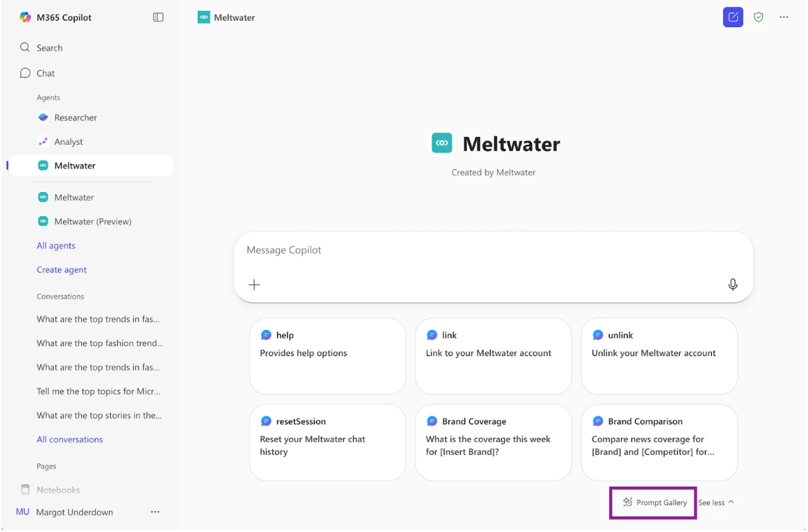This screenshot has height=532, width=808.
Task: Collapse prompts with See less
Action: coord(716,502)
